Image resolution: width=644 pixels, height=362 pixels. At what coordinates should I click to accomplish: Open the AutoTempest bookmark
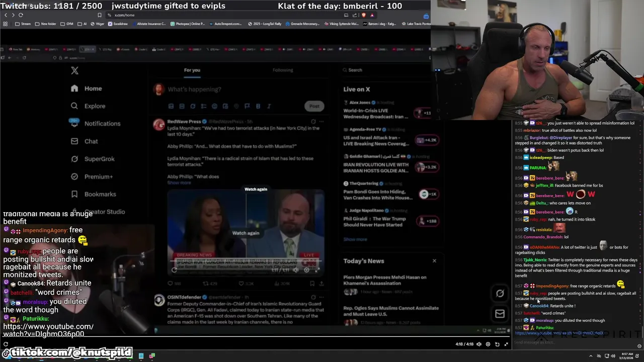coord(226,24)
